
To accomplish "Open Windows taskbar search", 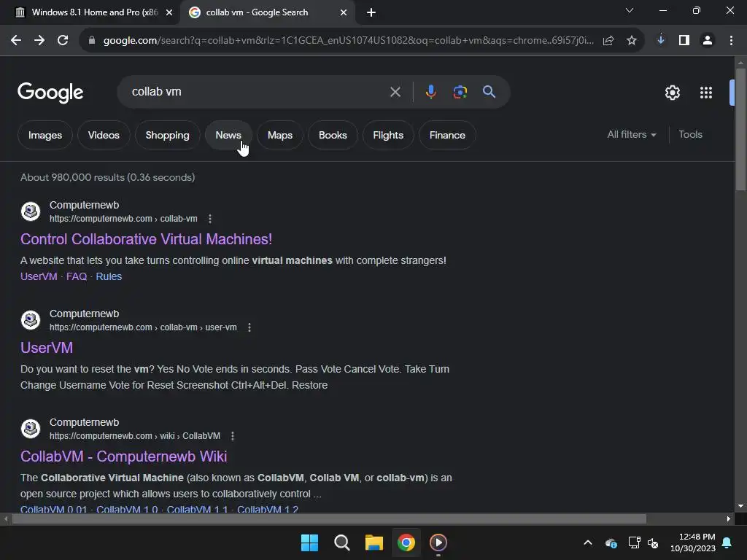I will tap(342, 542).
